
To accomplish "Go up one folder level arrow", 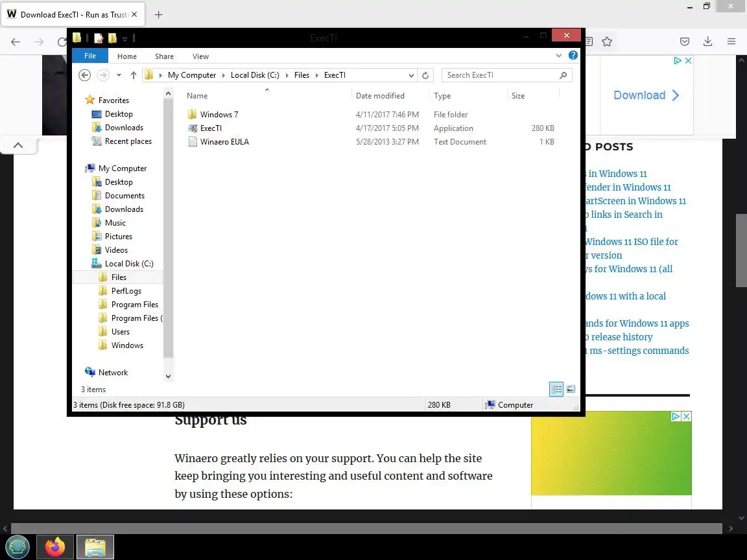I will 134,75.
